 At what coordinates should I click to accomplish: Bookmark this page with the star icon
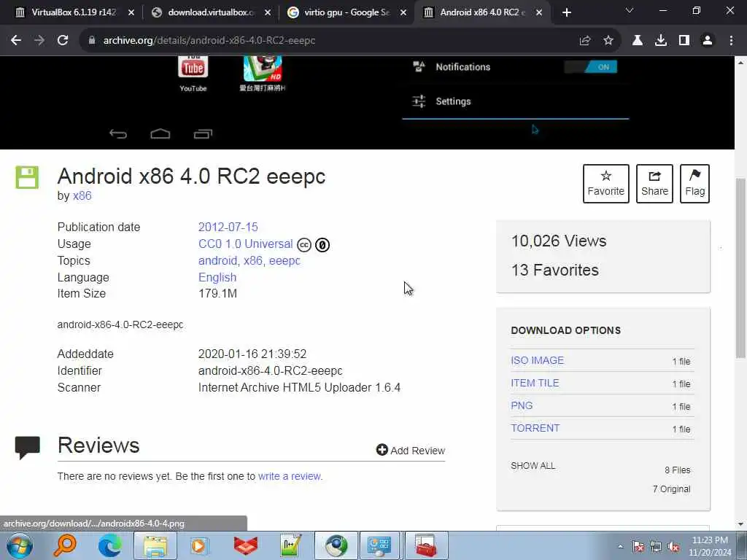pos(608,41)
